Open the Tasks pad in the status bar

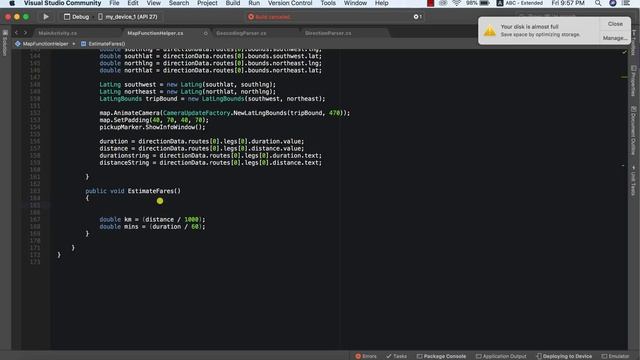click(x=396, y=356)
